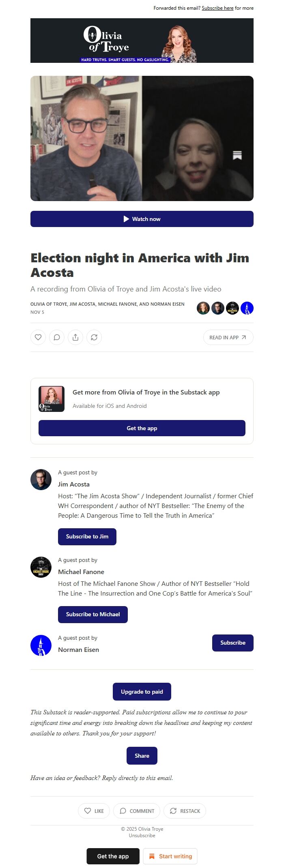Open comments via the speech bubble icon
Viewport: 284px width, 868px height.
pos(57,337)
